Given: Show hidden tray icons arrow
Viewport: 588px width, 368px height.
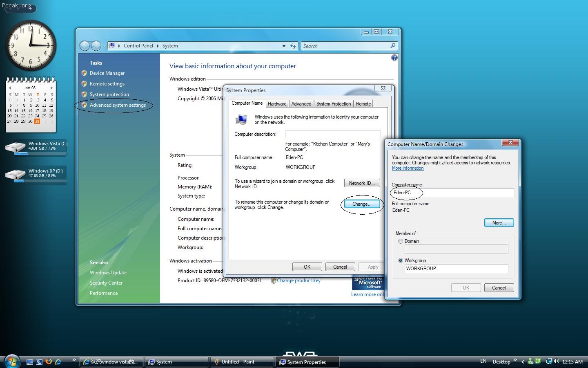Looking at the screenshot, I should [523, 362].
